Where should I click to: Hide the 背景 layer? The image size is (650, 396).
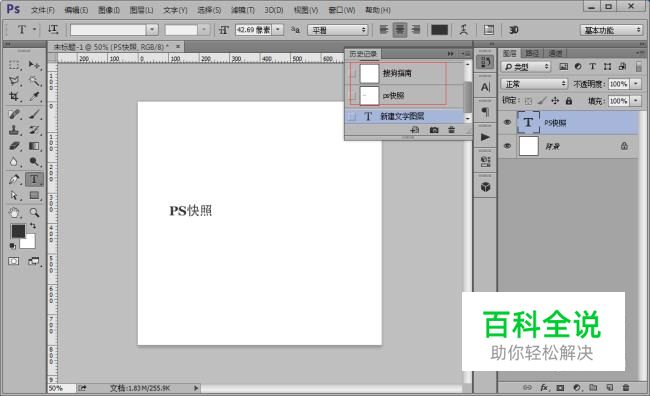[507, 146]
